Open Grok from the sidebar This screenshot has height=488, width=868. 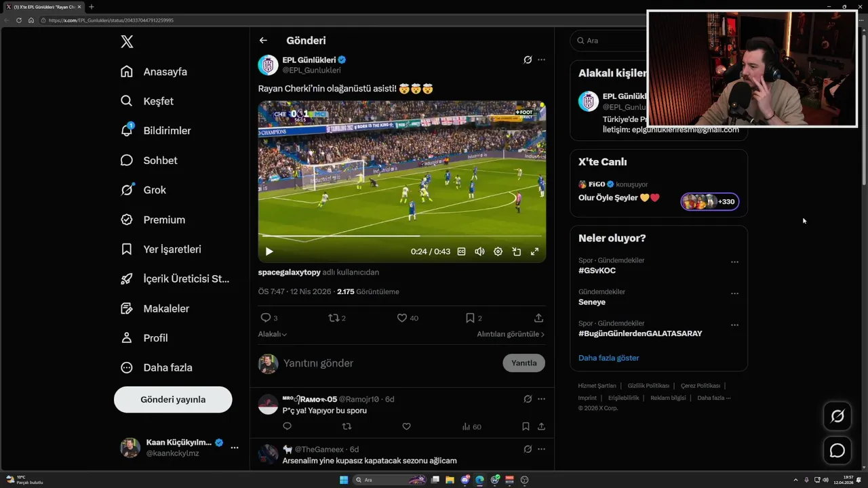coord(143,190)
